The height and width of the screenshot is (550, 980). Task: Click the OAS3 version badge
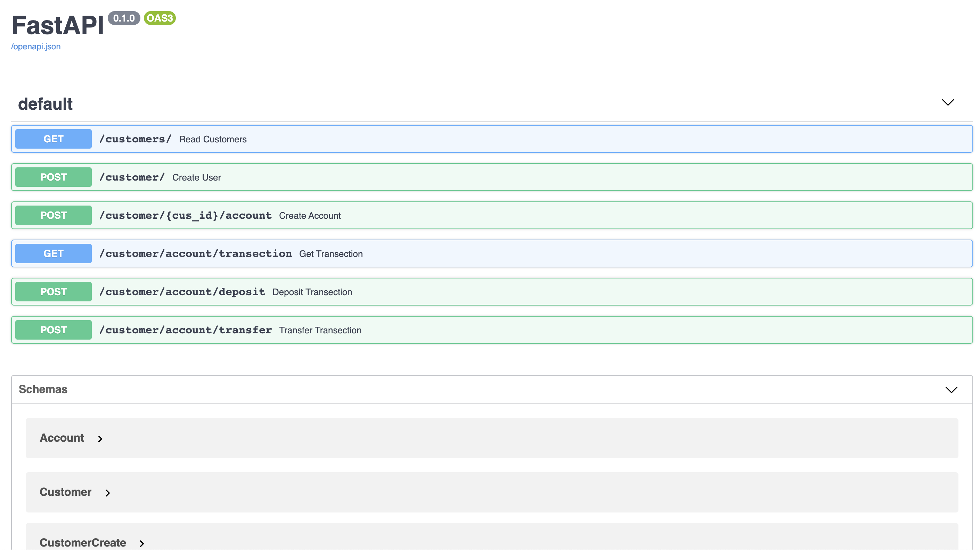pyautogui.click(x=160, y=18)
